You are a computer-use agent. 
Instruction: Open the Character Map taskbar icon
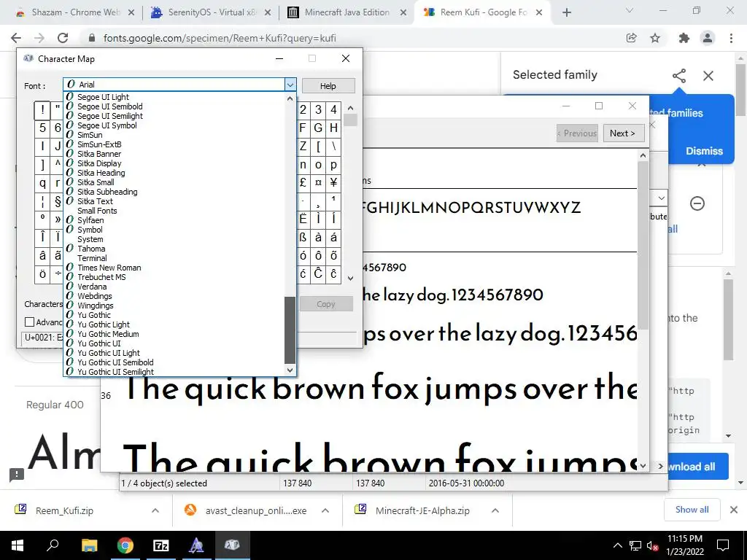point(232,545)
